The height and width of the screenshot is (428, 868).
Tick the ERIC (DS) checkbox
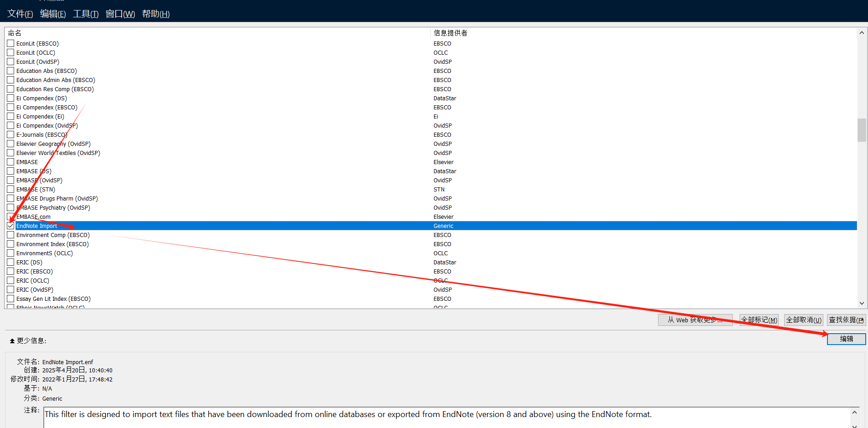click(x=10, y=262)
